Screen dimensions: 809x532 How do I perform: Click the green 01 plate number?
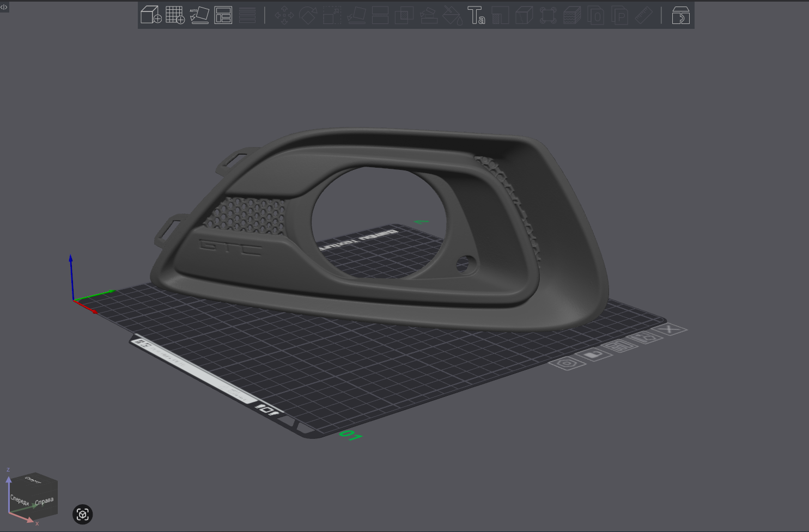(x=350, y=435)
